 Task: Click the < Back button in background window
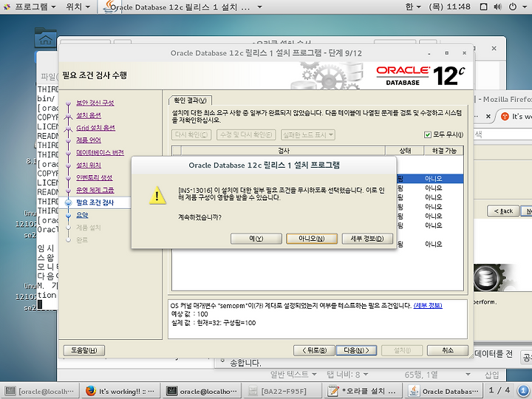[x=503, y=211]
